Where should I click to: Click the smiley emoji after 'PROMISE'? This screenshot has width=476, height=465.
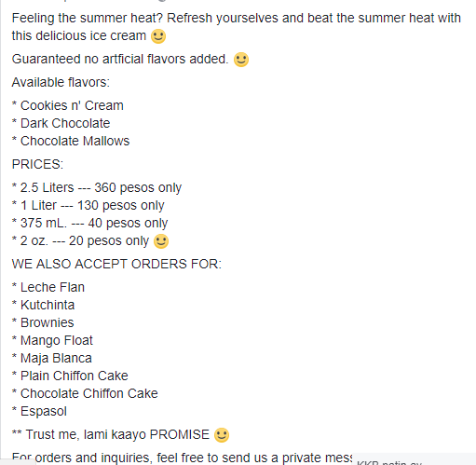point(222,435)
